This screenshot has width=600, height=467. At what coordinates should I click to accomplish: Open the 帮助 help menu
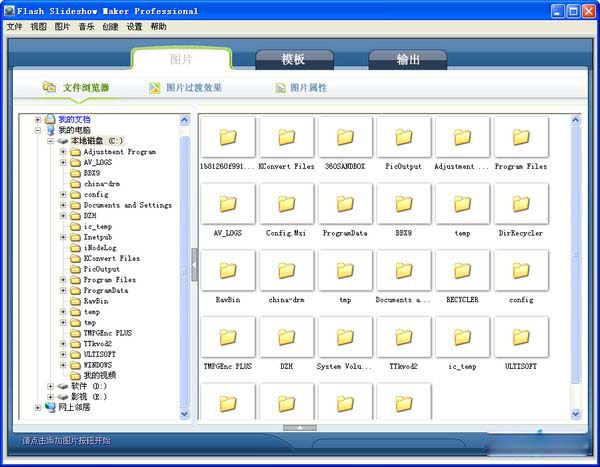158,27
